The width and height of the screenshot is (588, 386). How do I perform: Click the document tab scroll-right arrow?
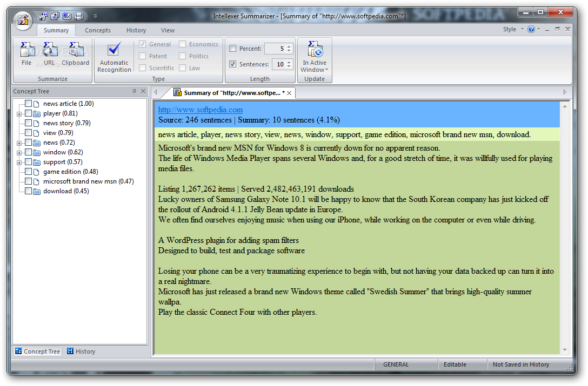(x=565, y=92)
